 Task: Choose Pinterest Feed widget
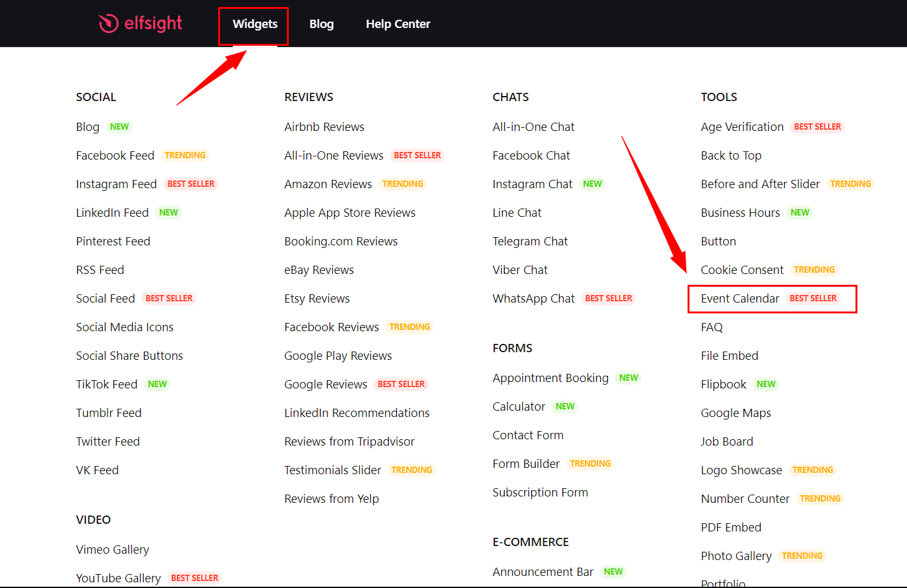tap(113, 242)
